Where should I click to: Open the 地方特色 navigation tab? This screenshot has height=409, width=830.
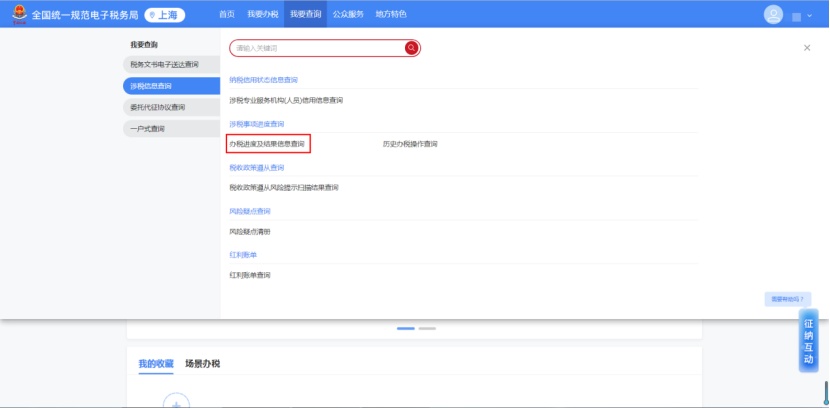[x=391, y=15]
